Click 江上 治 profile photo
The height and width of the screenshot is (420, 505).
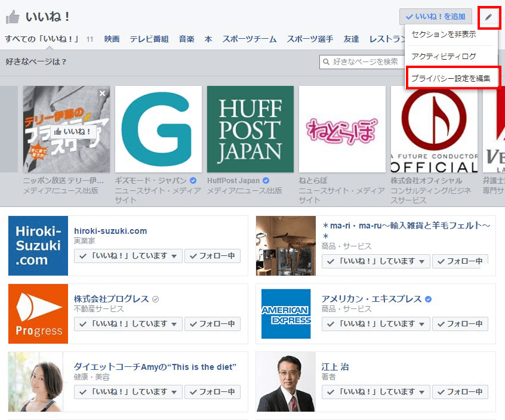pyautogui.click(x=286, y=382)
